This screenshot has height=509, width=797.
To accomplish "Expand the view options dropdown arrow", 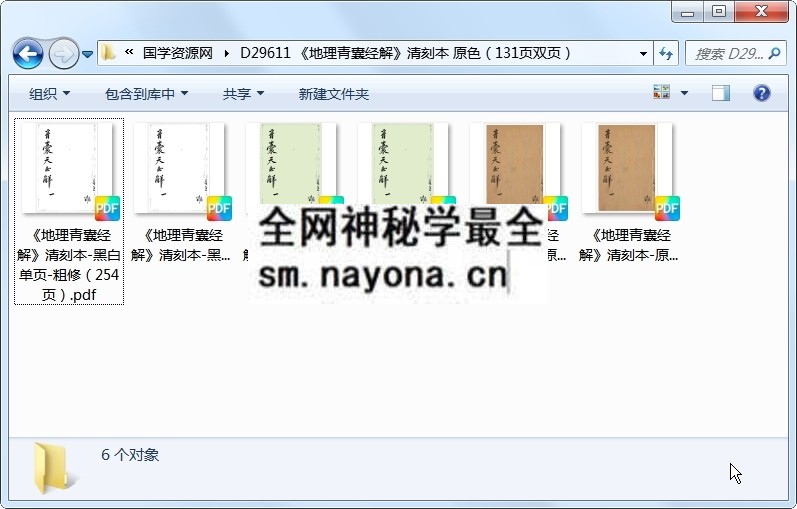I will (x=684, y=93).
